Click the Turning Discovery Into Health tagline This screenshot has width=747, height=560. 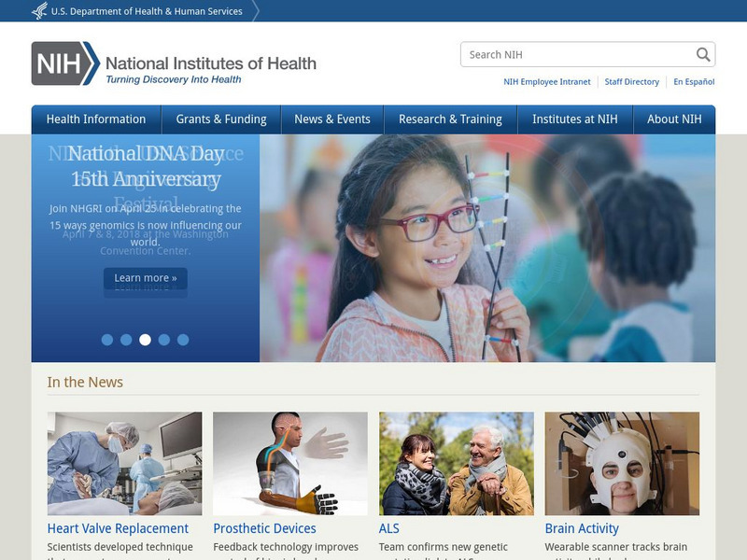(174, 79)
